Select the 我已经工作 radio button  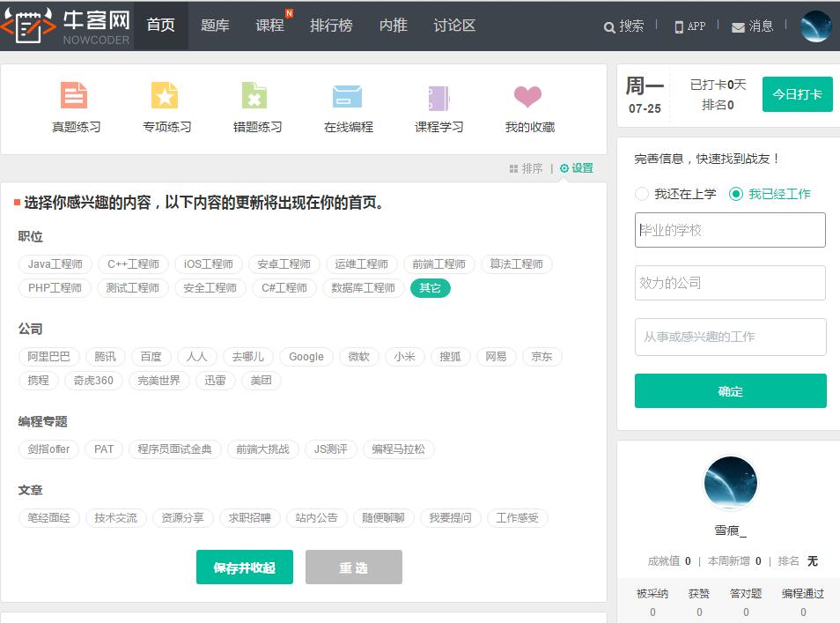[x=736, y=194]
